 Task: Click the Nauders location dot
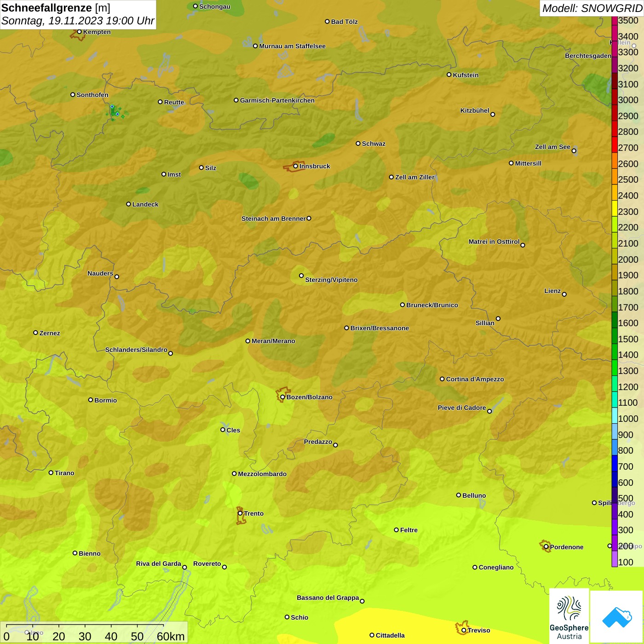point(117,277)
